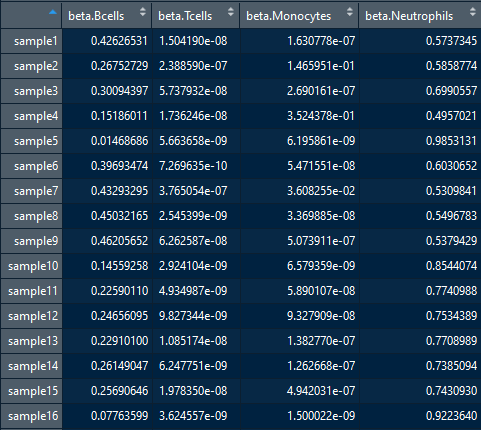Click Bcells value 0.07763599
The height and width of the screenshot is (430, 481).
[x=119, y=416]
